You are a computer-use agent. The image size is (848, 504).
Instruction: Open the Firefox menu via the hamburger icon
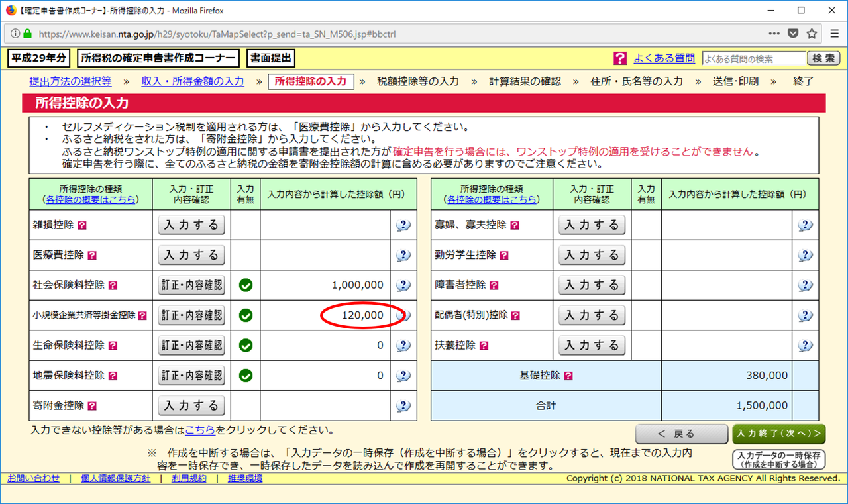point(835,34)
